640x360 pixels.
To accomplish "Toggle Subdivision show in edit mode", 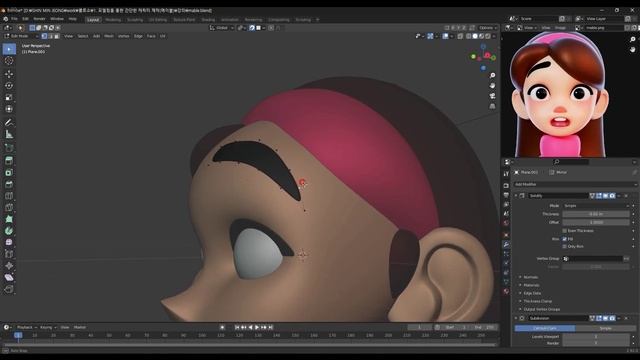I will point(599,318).
